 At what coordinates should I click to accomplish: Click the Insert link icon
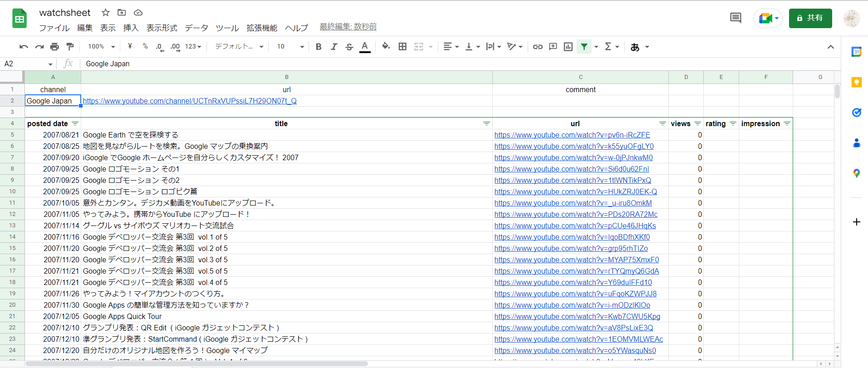click(x=538, y=47)
